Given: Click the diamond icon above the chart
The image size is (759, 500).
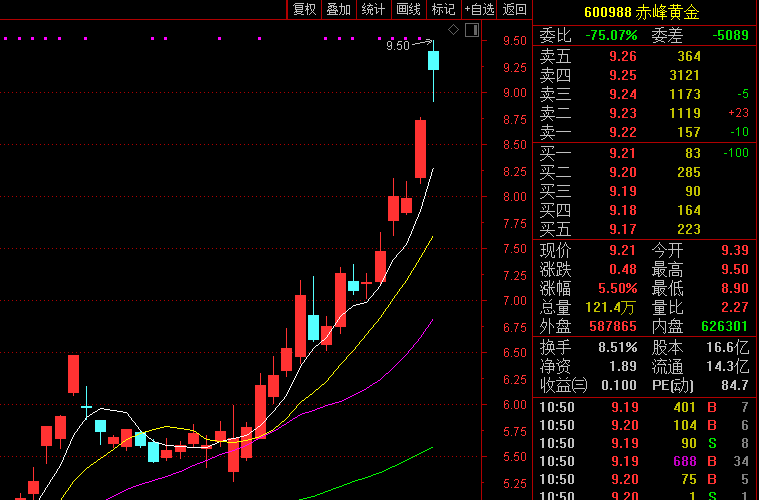Looking at the screenshot, I should pos(454,30).
